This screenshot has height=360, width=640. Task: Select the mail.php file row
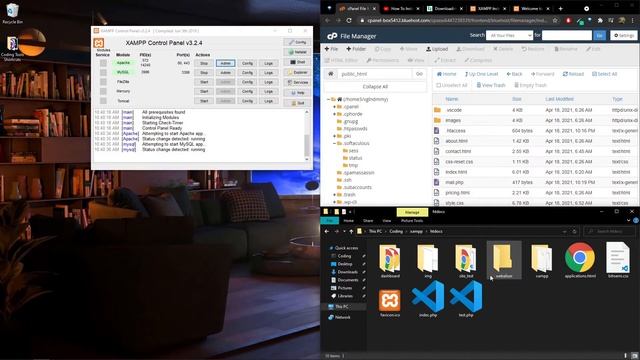pyautogui.click(x=536, y=182)
